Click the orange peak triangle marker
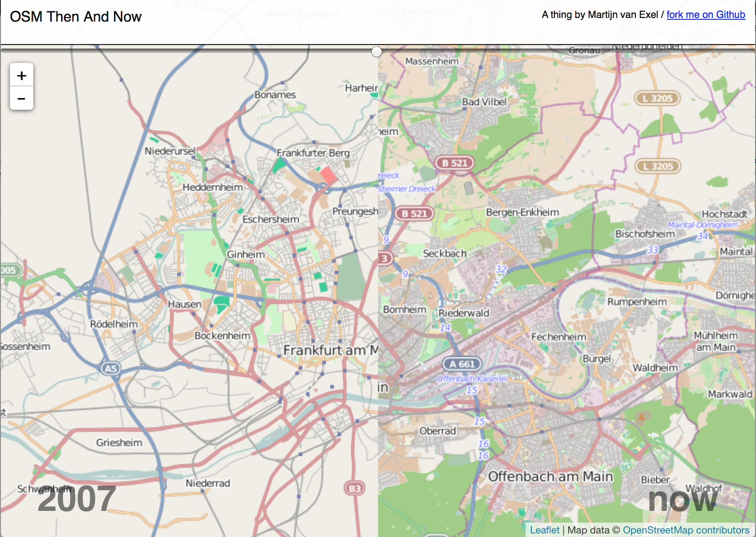The height and width of the screenshot is (537, 756). [642, 417]
